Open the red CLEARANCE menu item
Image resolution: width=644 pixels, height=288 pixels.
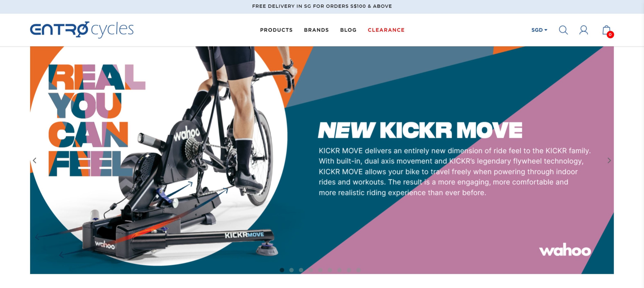coord(386,30)
